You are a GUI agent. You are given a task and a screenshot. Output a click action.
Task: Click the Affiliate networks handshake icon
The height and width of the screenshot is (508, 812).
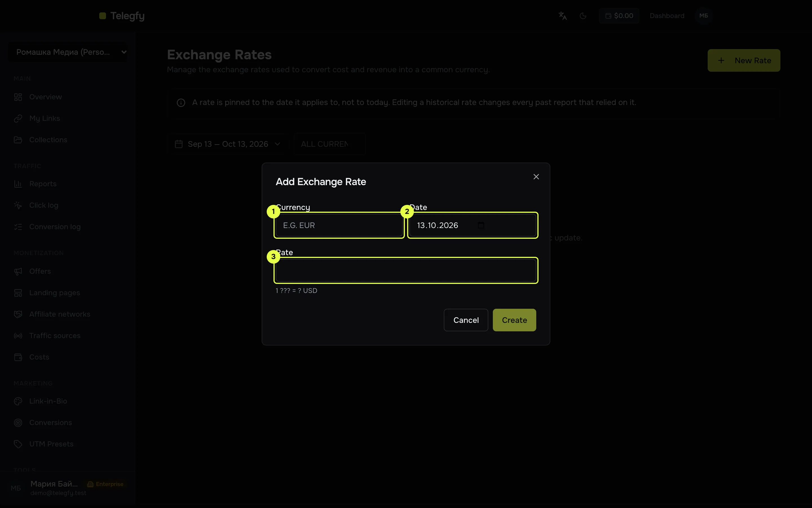[x=18, y=314]
